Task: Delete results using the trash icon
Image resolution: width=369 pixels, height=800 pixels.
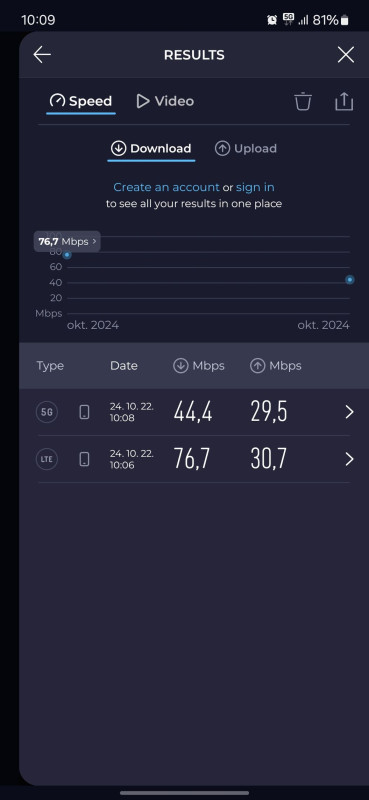Action: point(303,101)
